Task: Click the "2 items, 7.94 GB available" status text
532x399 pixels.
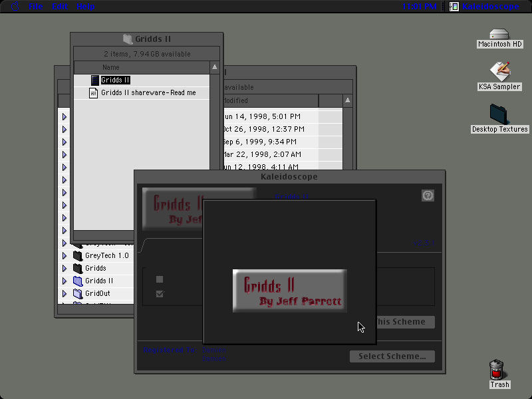Action: 147,54
